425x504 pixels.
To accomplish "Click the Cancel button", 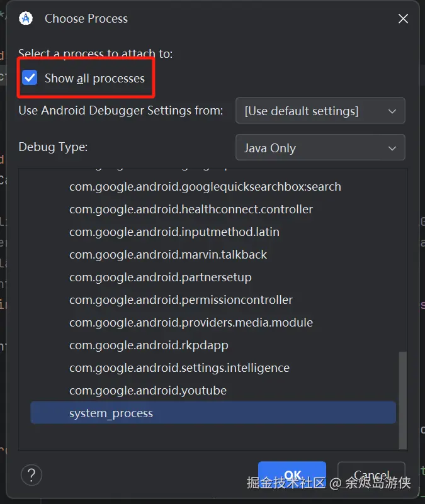I will [x=371, y=474].
